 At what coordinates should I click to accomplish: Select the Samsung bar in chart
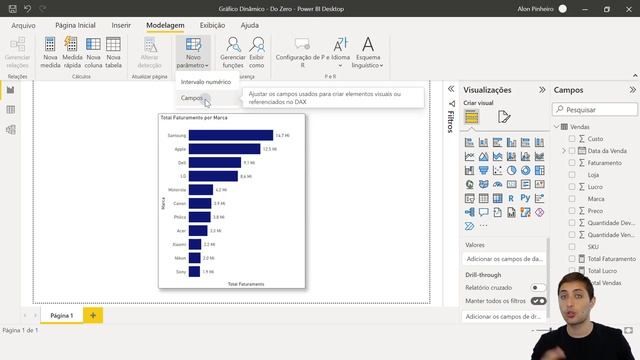231,135
